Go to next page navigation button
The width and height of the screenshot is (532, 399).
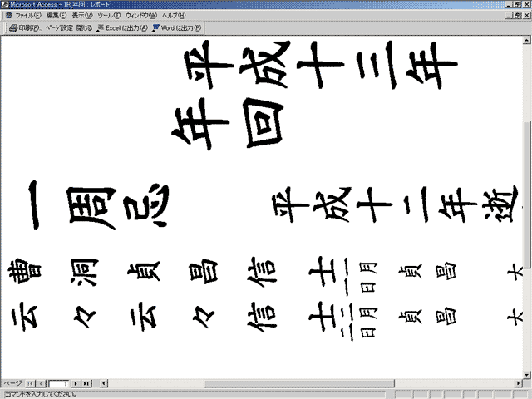pos(76,383)
